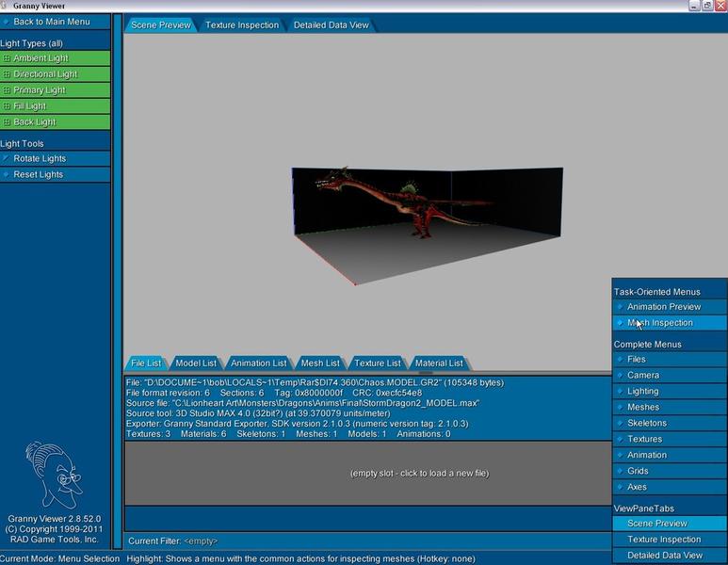Click the 'Textures: 3 Materials: 6' summary line
The height and width of the screenshot is (565, 728).
[x=288, y=434]
